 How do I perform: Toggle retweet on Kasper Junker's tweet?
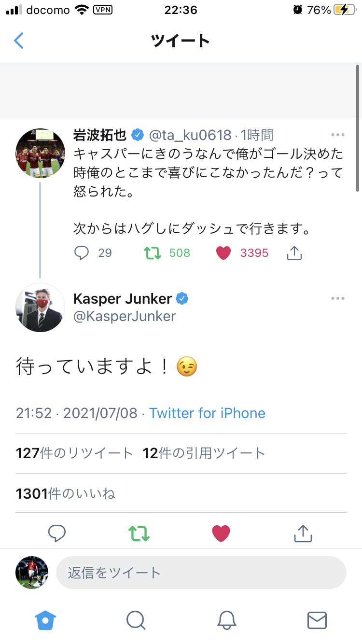(139, 533)
